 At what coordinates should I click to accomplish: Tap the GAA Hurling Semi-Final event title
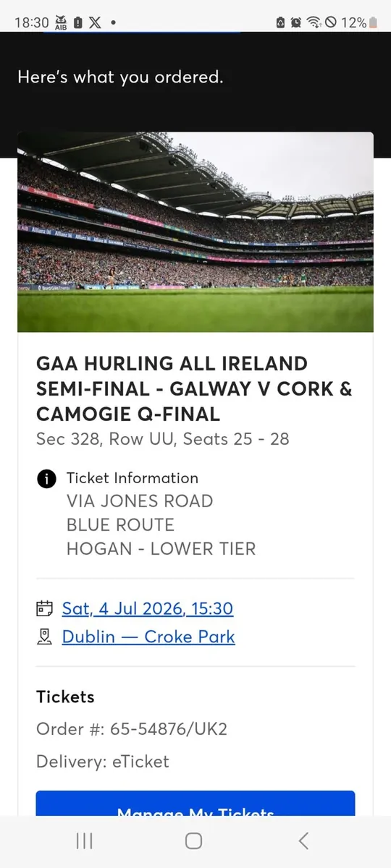click(195, 388)
